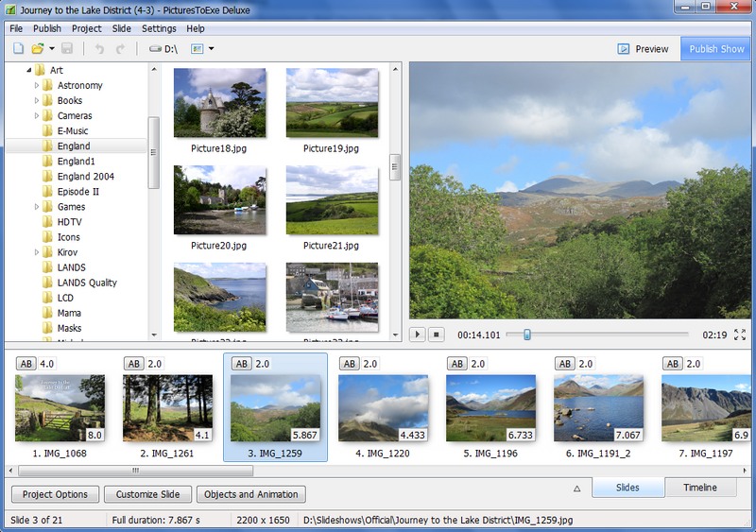The width and height of the screenshot is (756, 532).
Task: Click the 8.0 duration on slide 1
Action: (x=94, y=435)
